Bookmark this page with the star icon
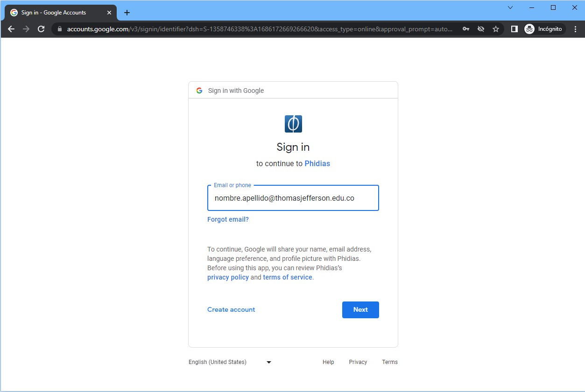This screenshot has width=585, height=392. coord(496,29)
